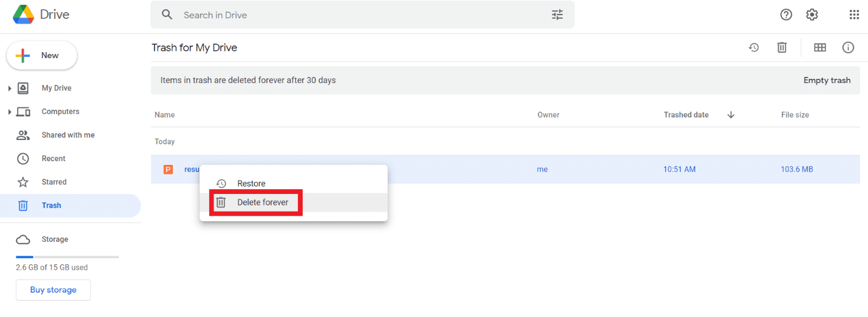The width and height of the screenshot is (868, 317).
Task: Click the Computers sidebar icon
Action: click(x=23, y=112)
